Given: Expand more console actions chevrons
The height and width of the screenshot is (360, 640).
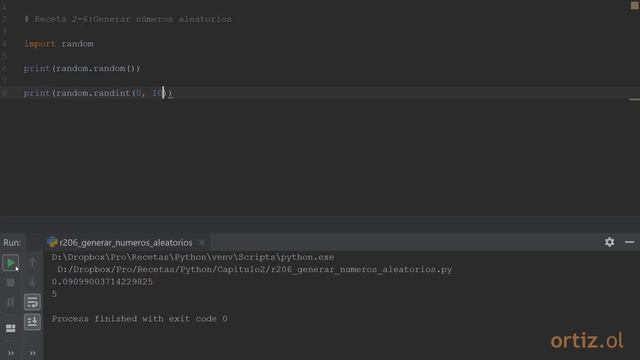Looking at the screenshot, I should tap(33, 353).
